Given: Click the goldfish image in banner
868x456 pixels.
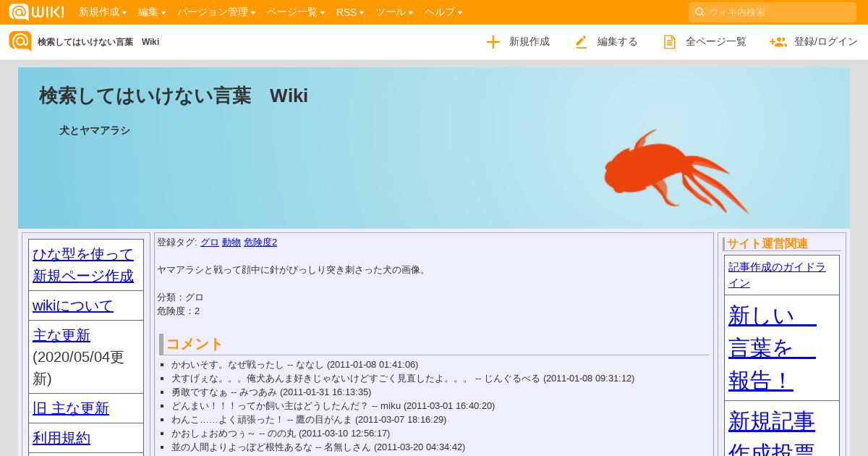Looking at the screenshot, I should pos(676,172).
